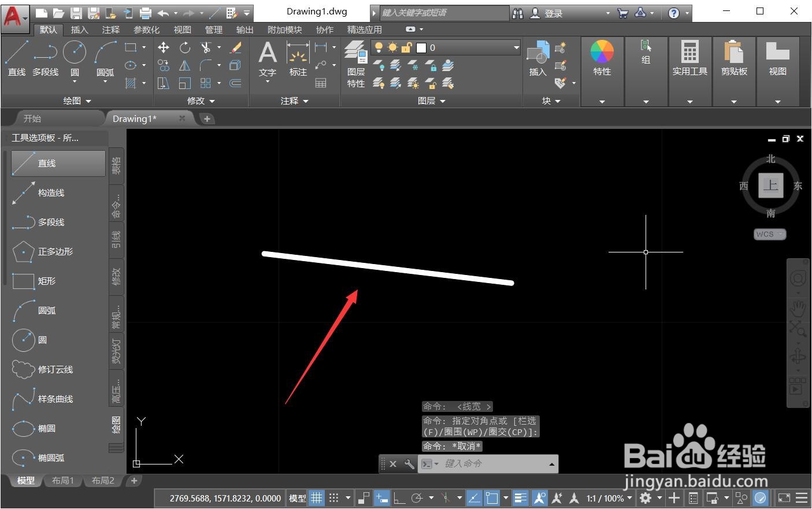Expand the Annotation panel dropdown
Image resolution: width=812 pixels, height=509 pixels.
(x=295, y=101)
